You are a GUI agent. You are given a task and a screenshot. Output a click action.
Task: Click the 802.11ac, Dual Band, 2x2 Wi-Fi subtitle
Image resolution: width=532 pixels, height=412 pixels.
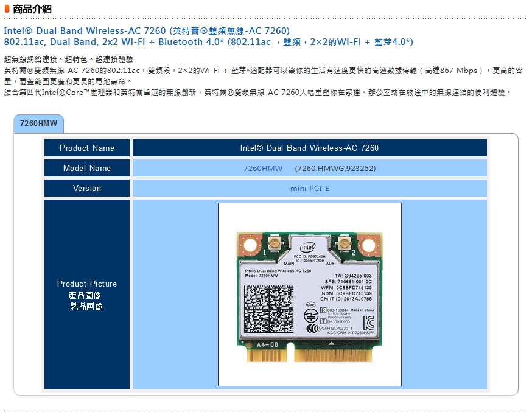tap(209, 42)
